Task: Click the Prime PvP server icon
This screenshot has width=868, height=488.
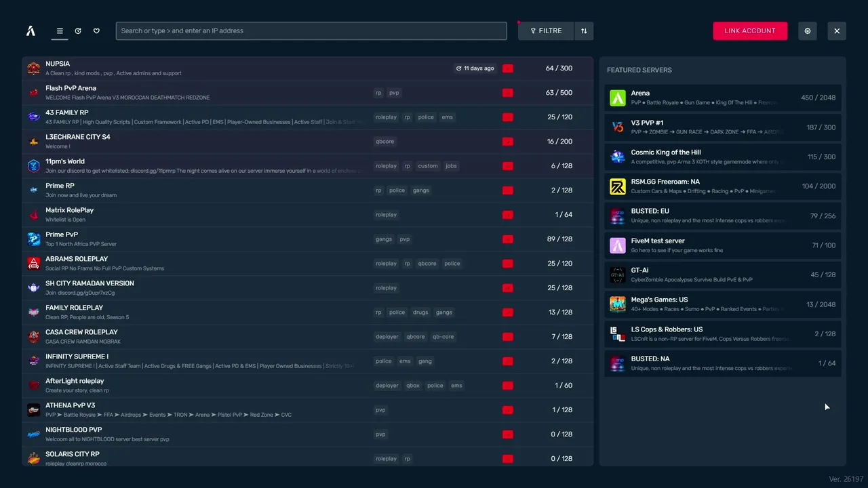Action: (x=34, y=239)
